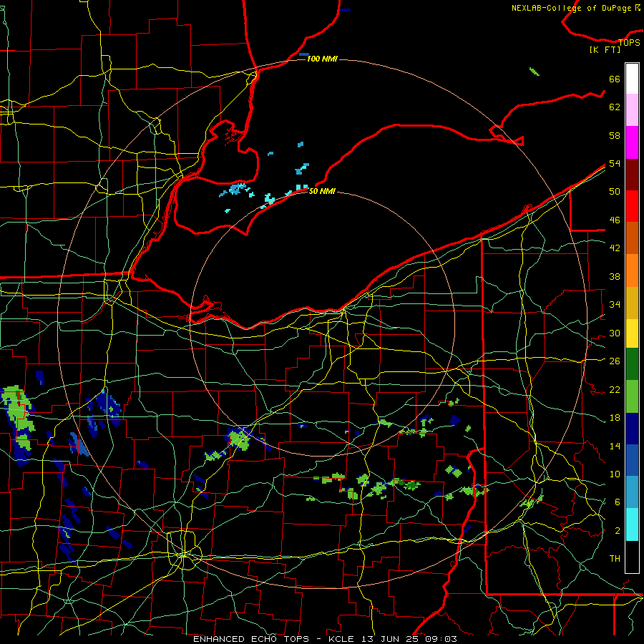
Task: Click the cyan swatch between 6 and 2
Action: tap(632, 525)
